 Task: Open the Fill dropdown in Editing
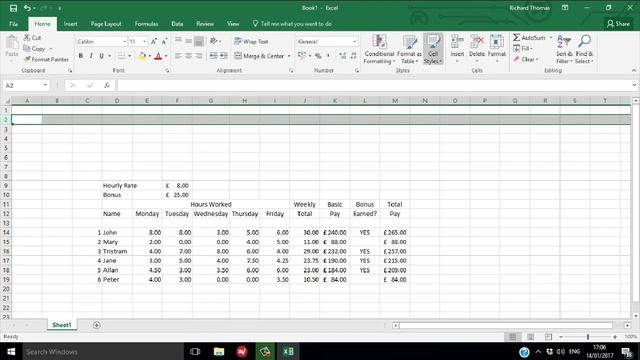[523, 49]
